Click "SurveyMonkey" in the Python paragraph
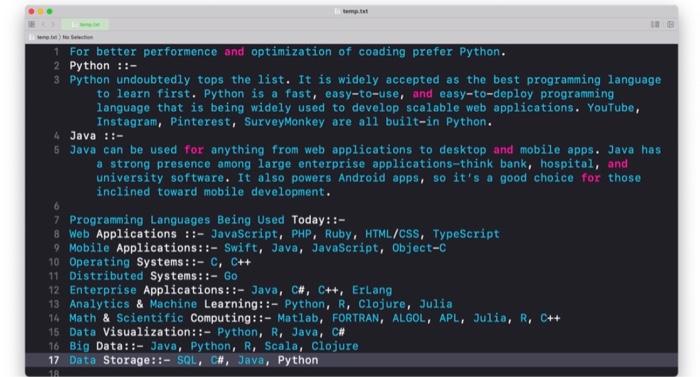 pyautogui.click(x=284, y=122)
